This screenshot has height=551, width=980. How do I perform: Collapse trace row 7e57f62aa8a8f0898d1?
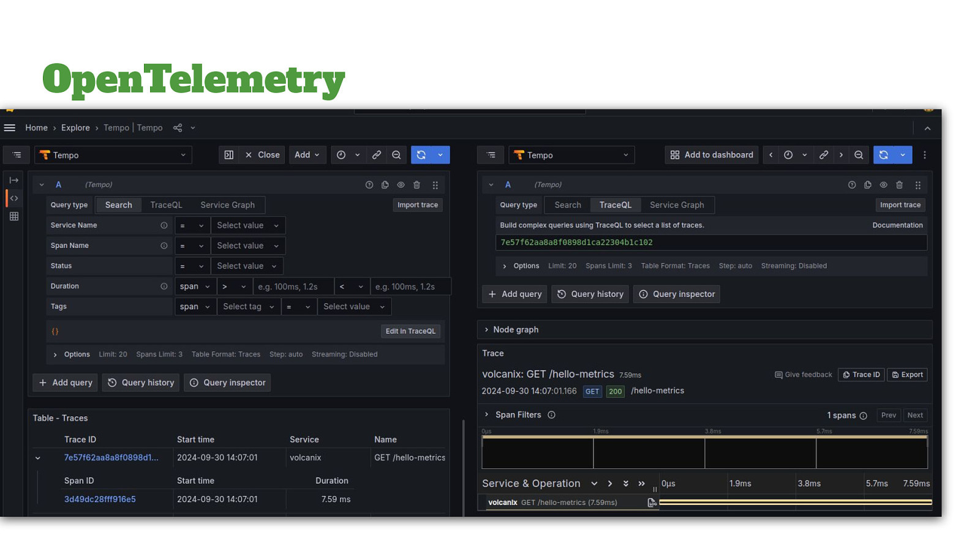click(38, 458)
